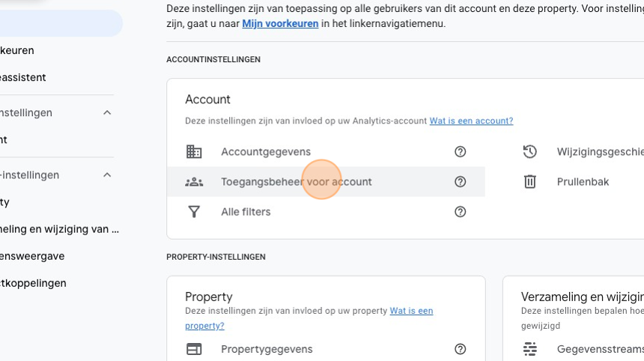
Task: Open Propertygegevens settings
Action: 267,349
